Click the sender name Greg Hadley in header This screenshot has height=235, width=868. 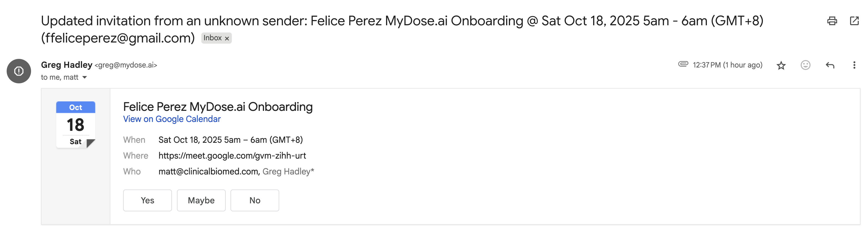(66, 65)
